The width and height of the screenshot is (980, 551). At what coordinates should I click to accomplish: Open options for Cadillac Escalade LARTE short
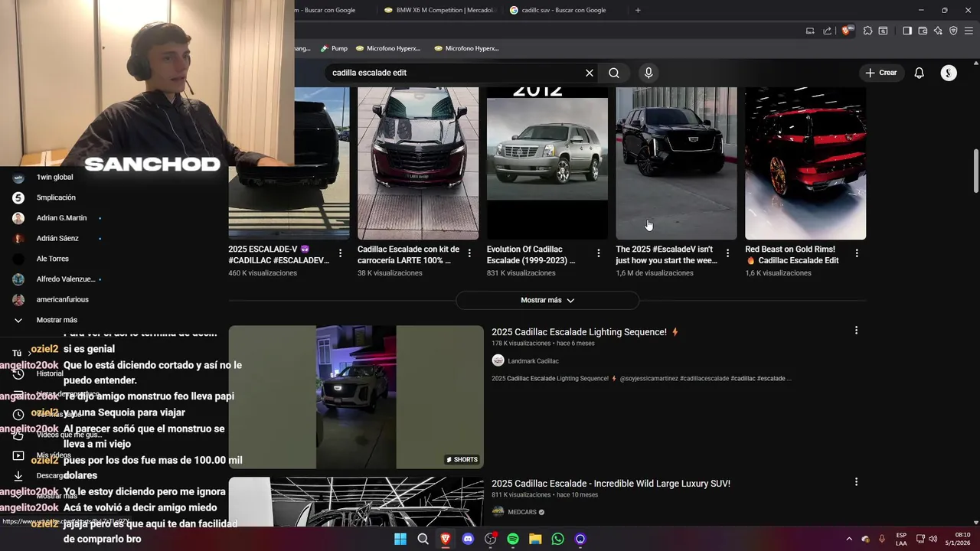[x=469, y=253]
